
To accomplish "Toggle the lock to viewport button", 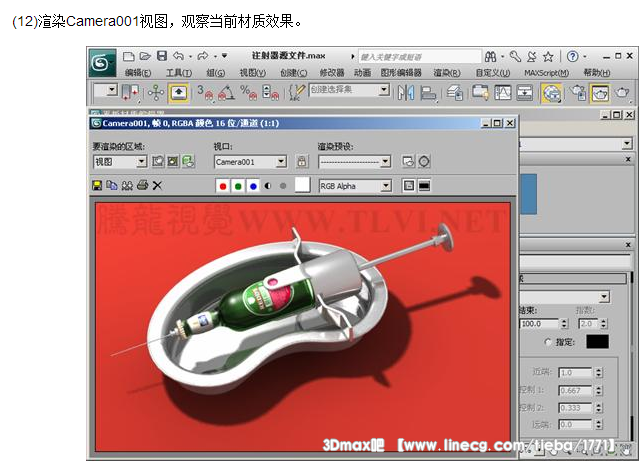I will point(302,161).
